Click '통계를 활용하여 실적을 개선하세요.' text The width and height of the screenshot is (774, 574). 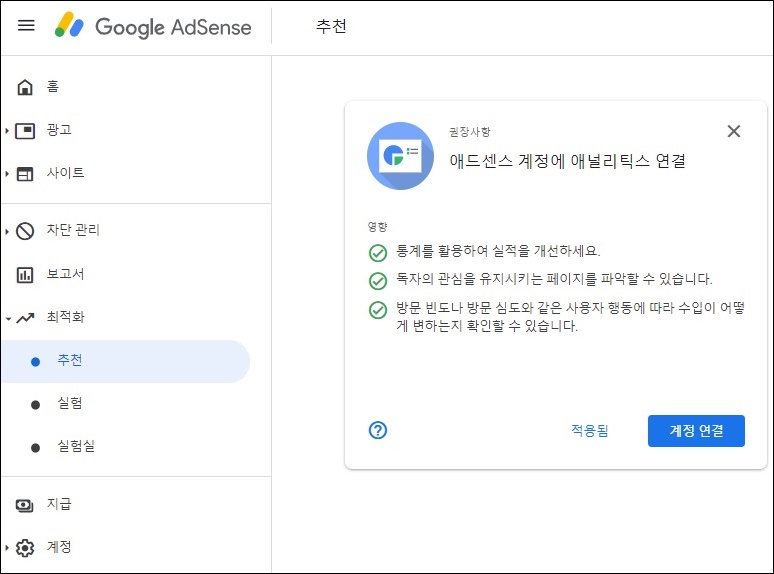498,251
